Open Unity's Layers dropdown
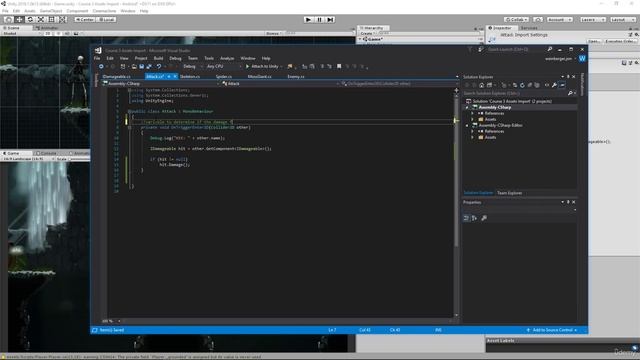Screen dimensions: 640x360 click(x=593, y=19)
